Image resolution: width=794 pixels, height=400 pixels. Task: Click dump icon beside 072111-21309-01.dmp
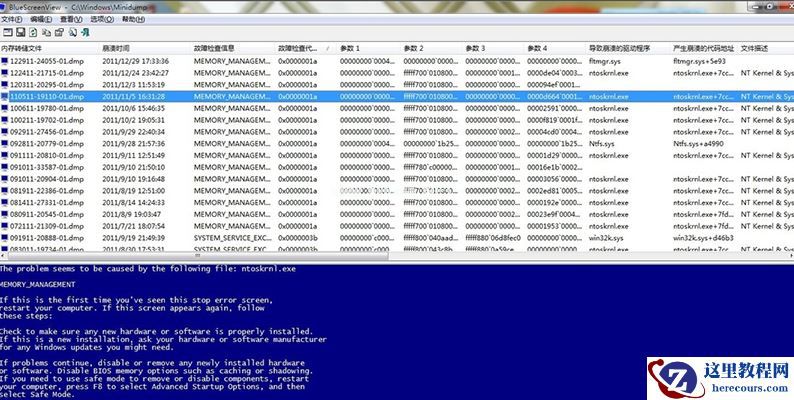[5, 226]
